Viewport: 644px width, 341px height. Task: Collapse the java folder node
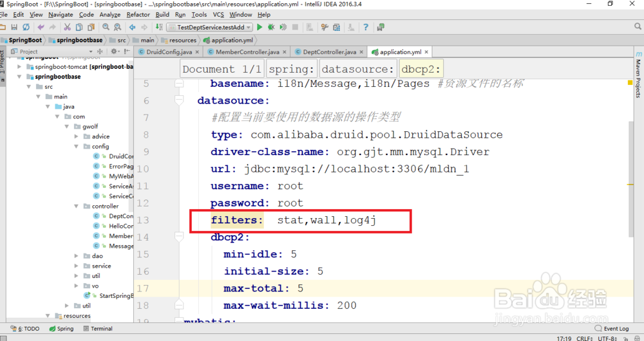(48, 107)
